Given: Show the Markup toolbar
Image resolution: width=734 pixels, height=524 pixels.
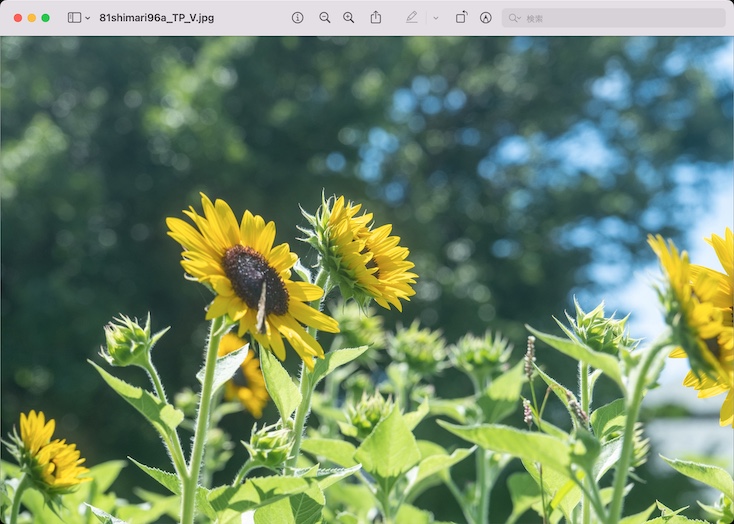Looking at the screenshot, I should pyautogui.click(x=485, y=18).
